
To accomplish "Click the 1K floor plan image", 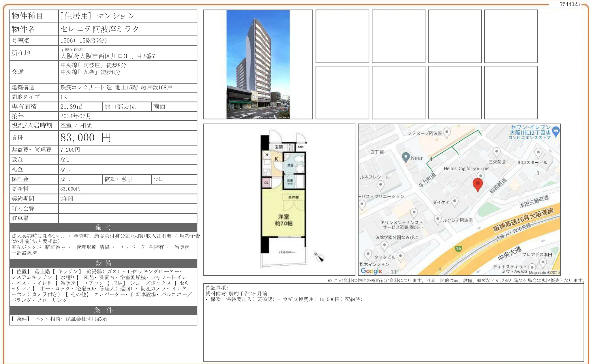I will 284,199.
